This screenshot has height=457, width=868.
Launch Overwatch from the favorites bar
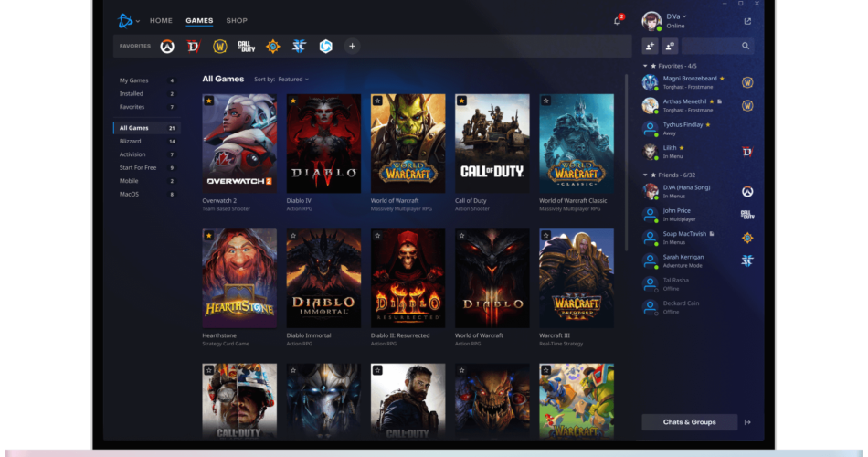[167, 46]
